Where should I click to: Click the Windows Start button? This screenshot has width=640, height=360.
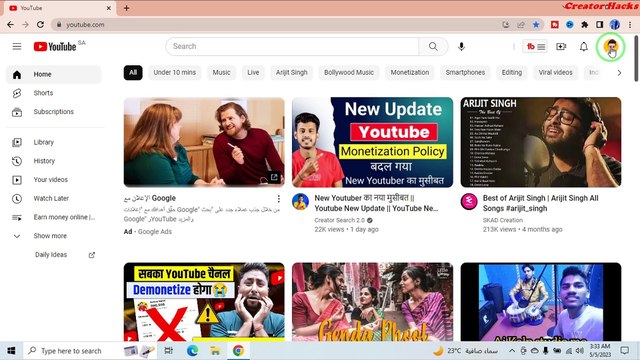tap(11, 351)
